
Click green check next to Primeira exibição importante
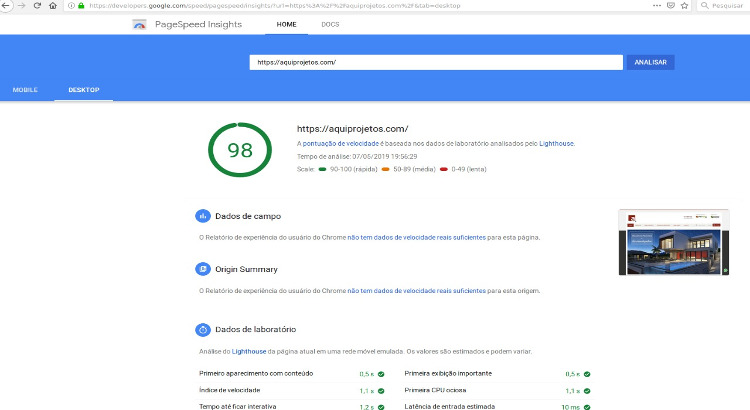click(x=587, y=374)
